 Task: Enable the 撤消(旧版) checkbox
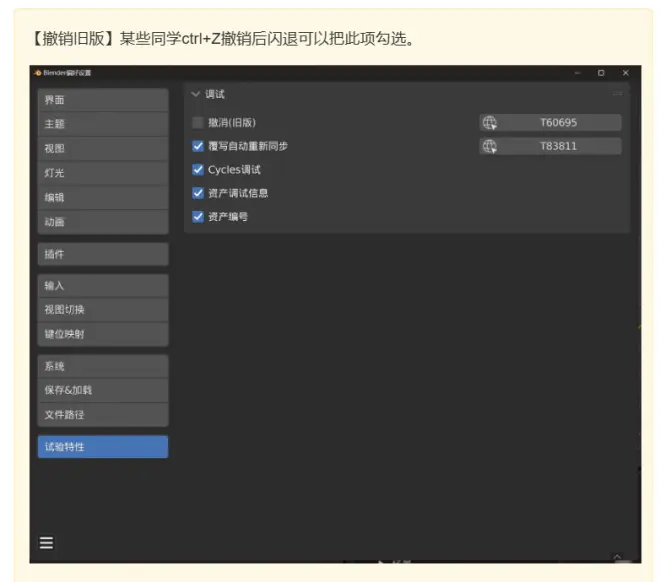[x=198, y=122]
